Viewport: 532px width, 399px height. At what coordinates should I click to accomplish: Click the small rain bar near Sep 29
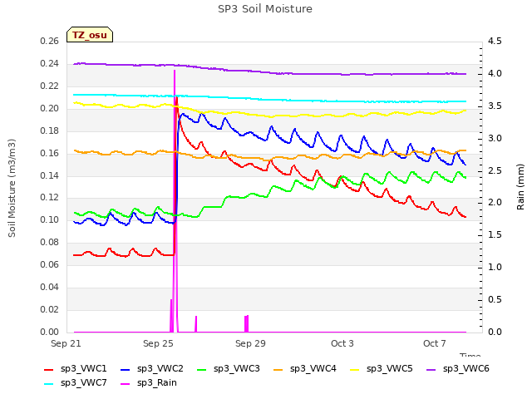pos(247,323)
